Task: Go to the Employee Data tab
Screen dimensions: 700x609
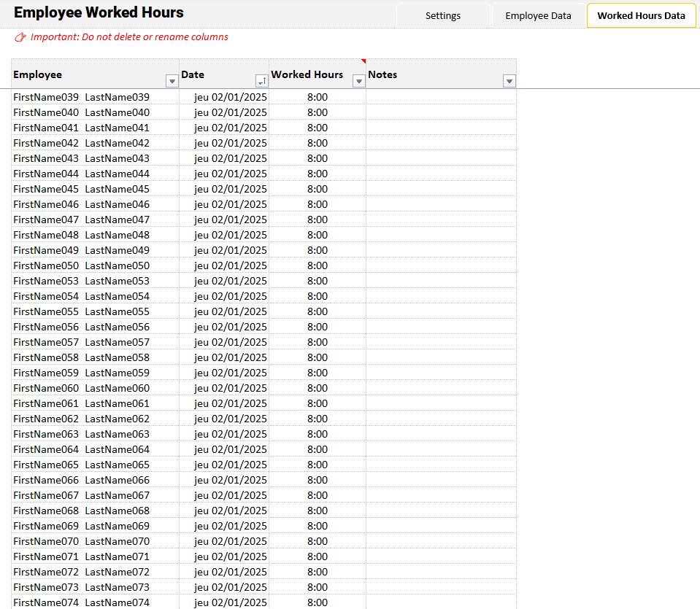Action: pos(538,15)
